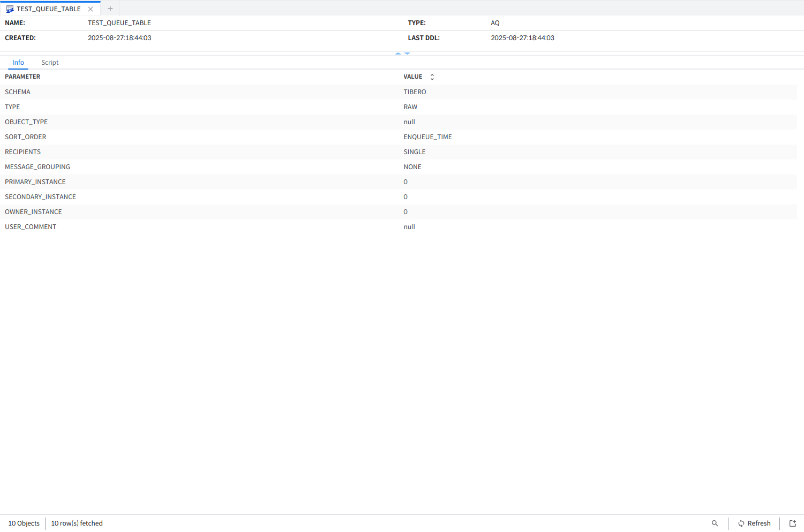Click the TIBERO schema value
This screenshot has width=804, height=532.
(x=415, y=92)
